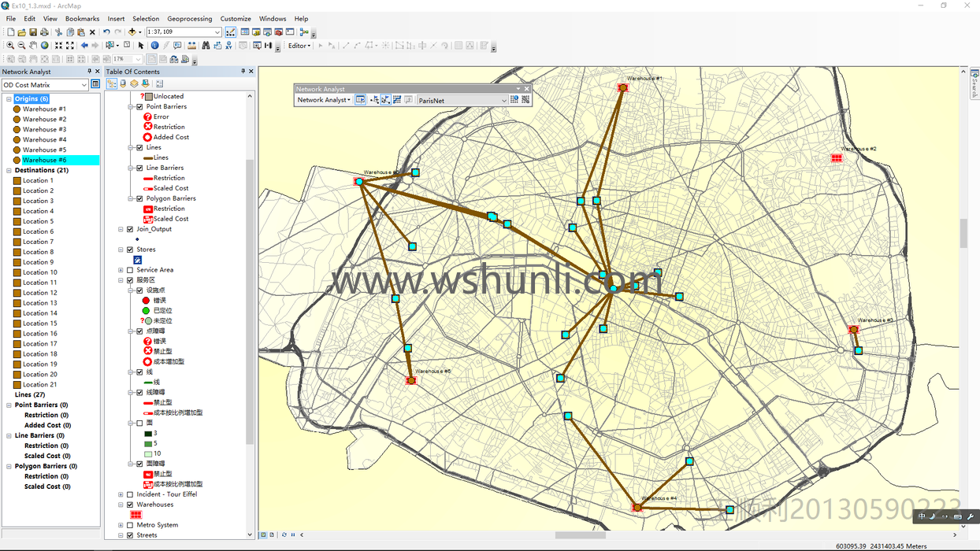Click the Full Extent globe icon

44,46
